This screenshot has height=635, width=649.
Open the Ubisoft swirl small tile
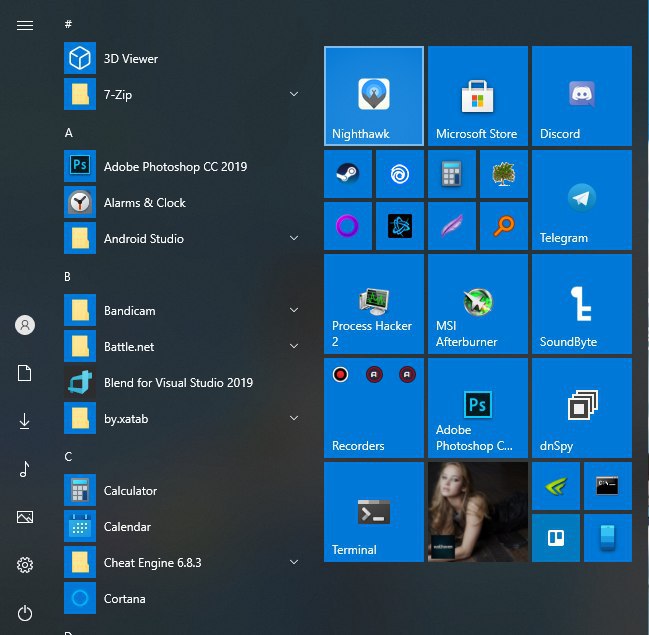tap(400, 174)
